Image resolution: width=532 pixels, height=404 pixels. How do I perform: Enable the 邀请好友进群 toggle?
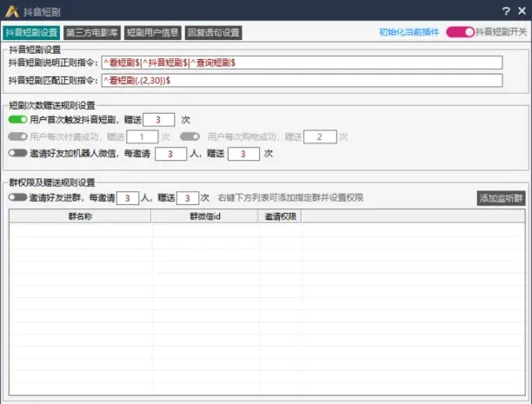click(17, 197)
